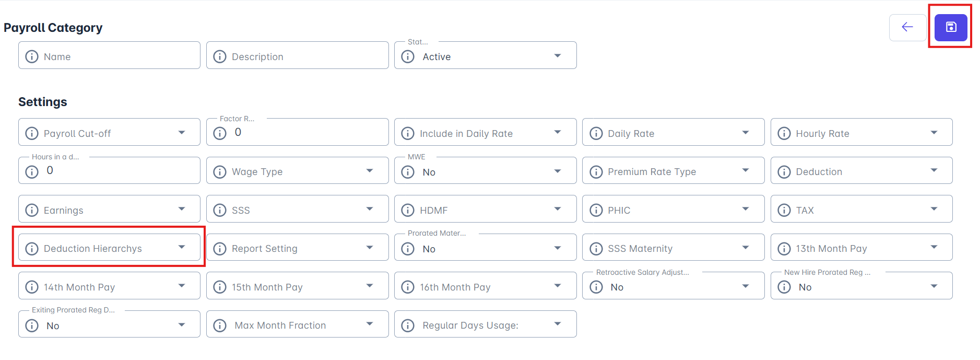Screen dimensions: 980x360
Task: Expand the Report Setting dropdown
Action: point(369,248)
